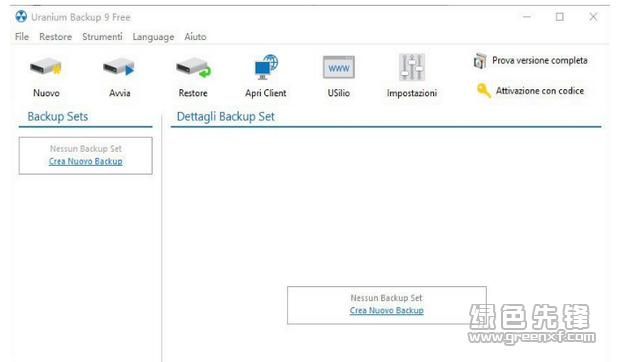
Task: Click 'Nessun Backup Set' text in left panel
Action: 85,149
